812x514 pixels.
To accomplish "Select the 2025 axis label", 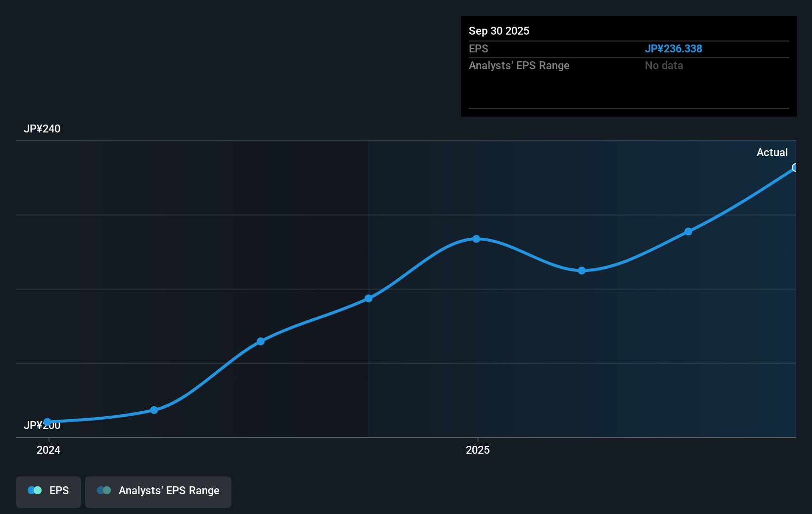I will 478,450.
